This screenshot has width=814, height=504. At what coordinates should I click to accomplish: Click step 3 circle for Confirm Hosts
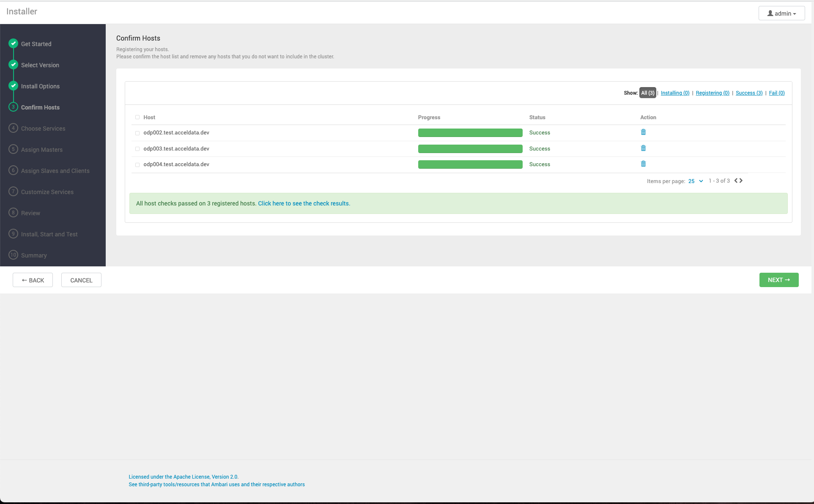[13, 107]
